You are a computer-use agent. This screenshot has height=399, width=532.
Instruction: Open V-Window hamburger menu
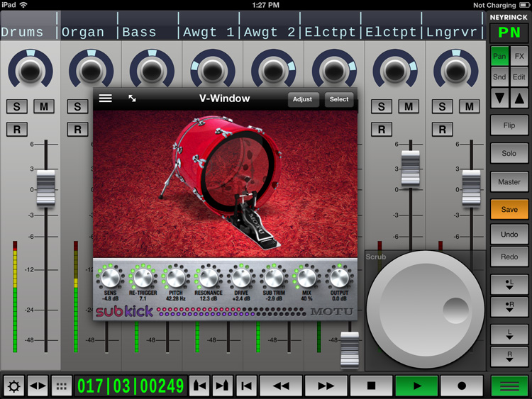click(x=106, y=99)
